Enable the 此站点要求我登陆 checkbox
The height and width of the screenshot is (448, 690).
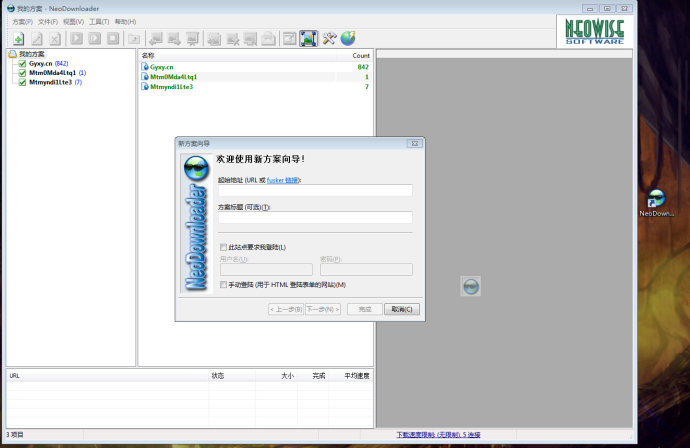[223, 247]
